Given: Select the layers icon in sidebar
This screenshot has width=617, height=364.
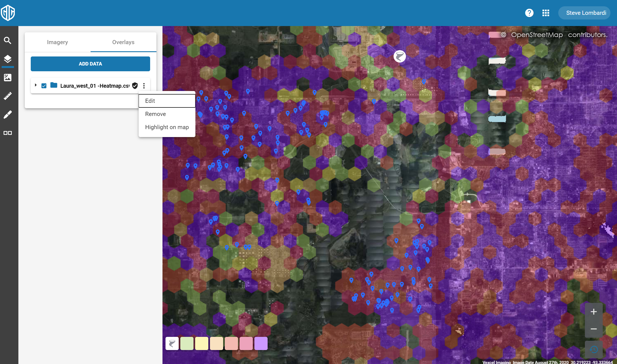Looking at the screenshot, I should [x=8, y=59].
